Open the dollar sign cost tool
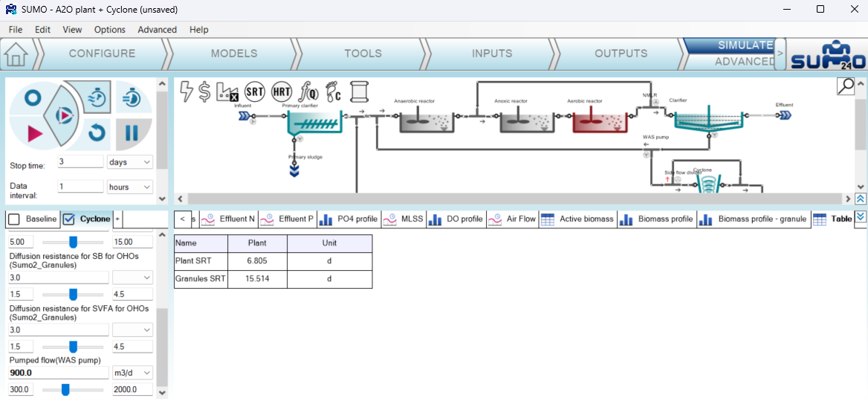Image resolution: width=868 pixels, height=404 pixels. coord(204,92)
